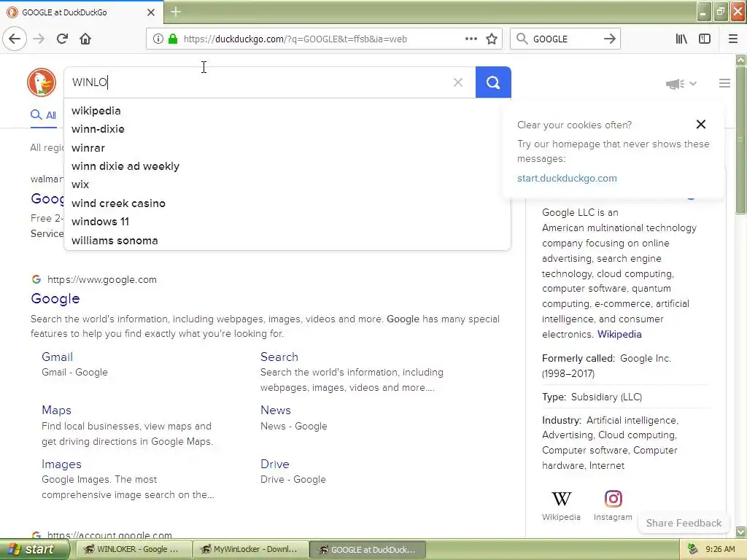This screenshot has height=560, width=747.
Task: Switch to MyWinLocker - Downl... taskbar window
Action: [251, 550]
